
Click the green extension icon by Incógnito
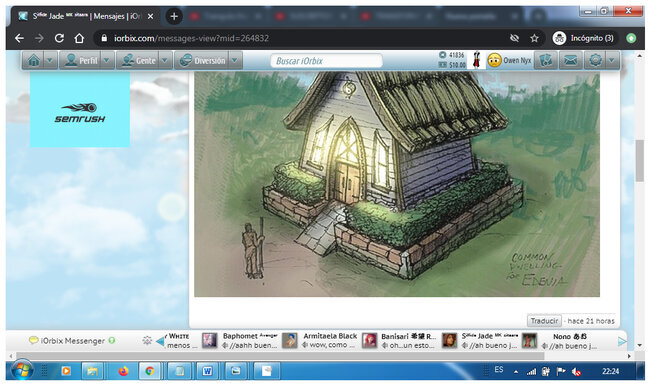tap(631, 38)
